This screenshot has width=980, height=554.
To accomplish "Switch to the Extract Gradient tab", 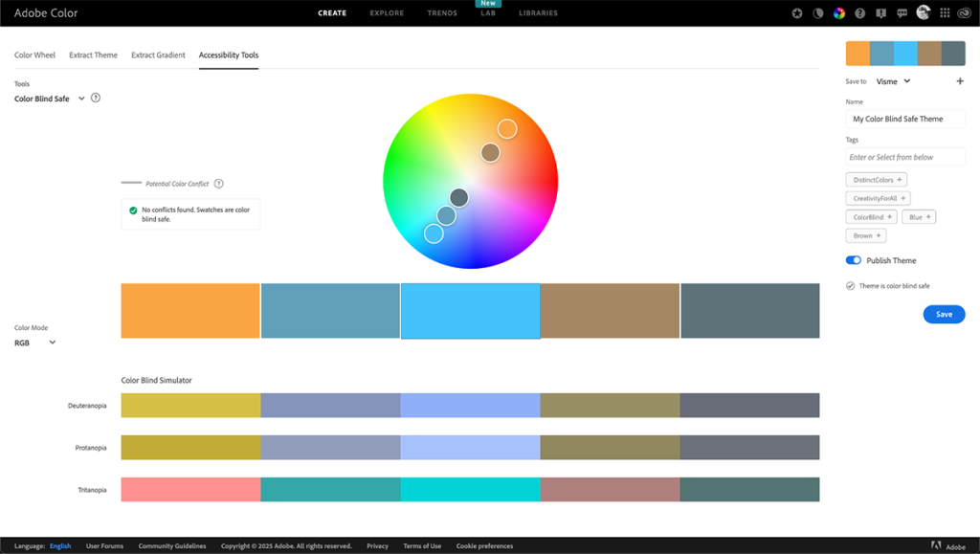I will pos(158,55).
